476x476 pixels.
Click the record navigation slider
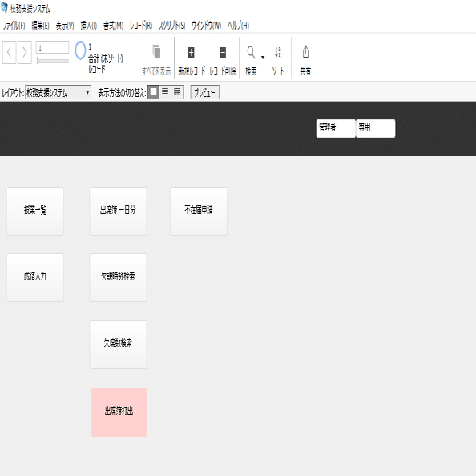(52, 61)
